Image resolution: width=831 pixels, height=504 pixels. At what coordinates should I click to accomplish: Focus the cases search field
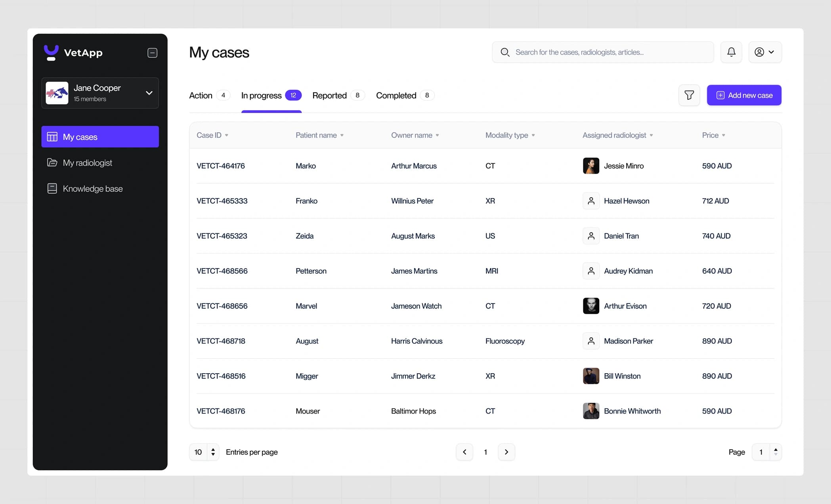(x=603, y=52)
